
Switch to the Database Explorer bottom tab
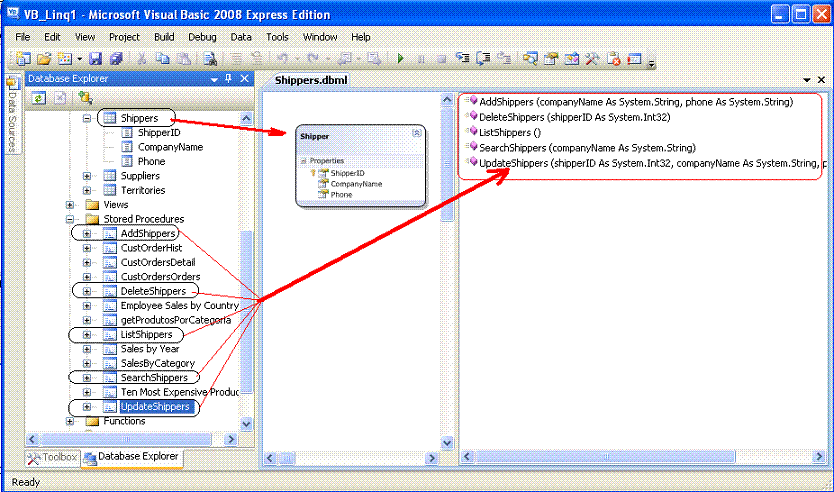(x=132, y=457)
